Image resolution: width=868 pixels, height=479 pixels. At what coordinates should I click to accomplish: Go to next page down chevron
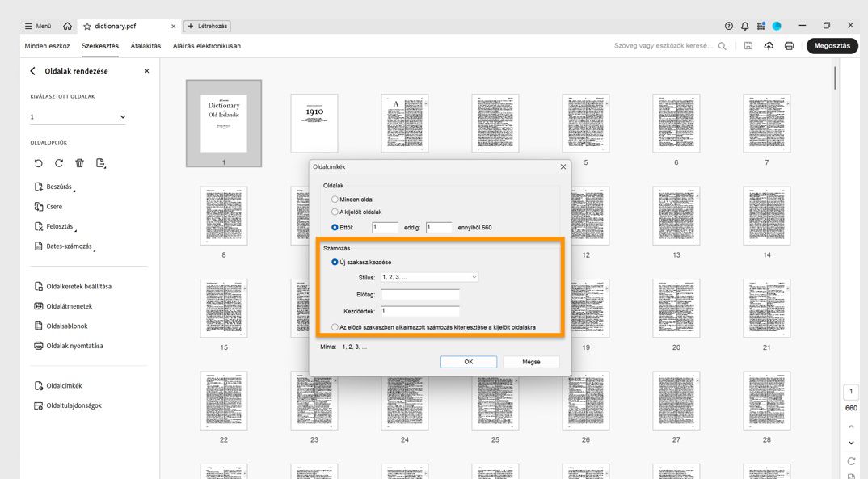[851, 443]
